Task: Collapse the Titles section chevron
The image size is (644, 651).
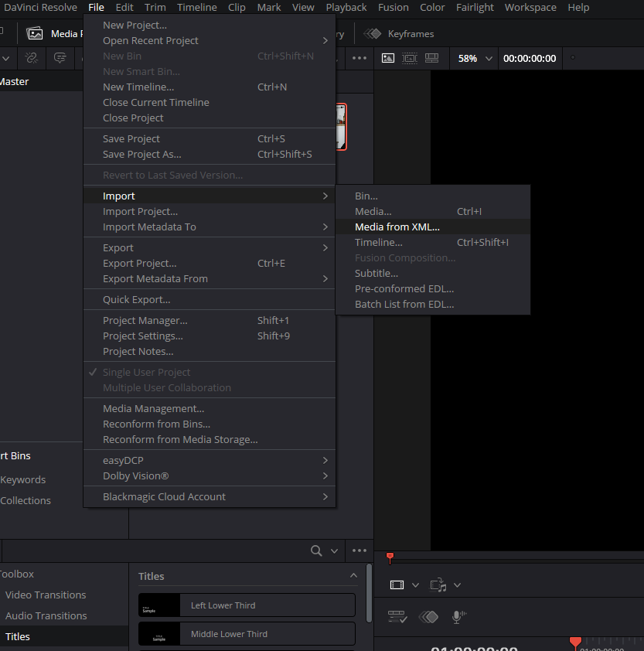Action: click(x=354, y=576)
